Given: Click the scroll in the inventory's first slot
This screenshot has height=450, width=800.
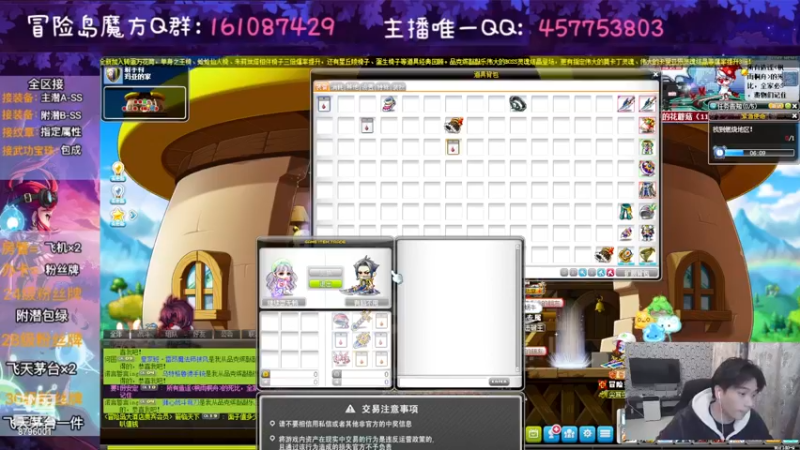Looking at the screenshot, I should tap(324, 104).
